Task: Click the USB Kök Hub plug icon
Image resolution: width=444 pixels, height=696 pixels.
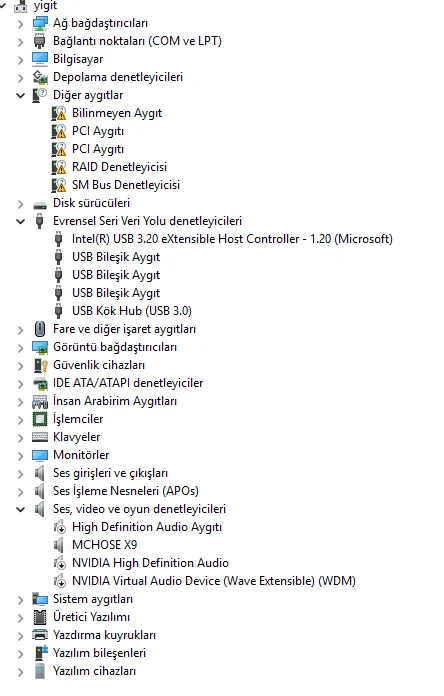Action: 59,311
